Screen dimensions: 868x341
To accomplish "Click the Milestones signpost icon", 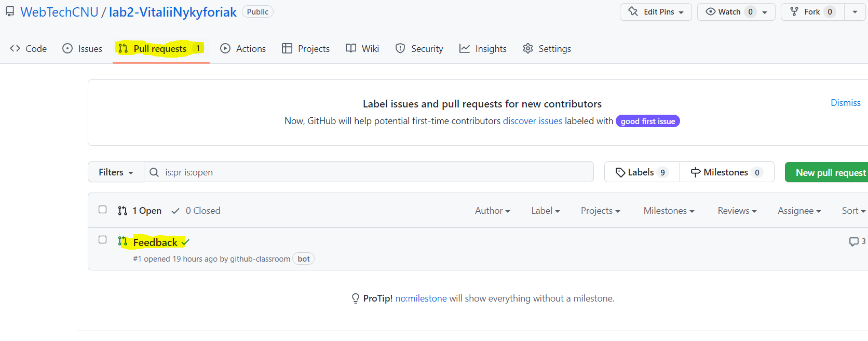I will click(x=696, y=172).
